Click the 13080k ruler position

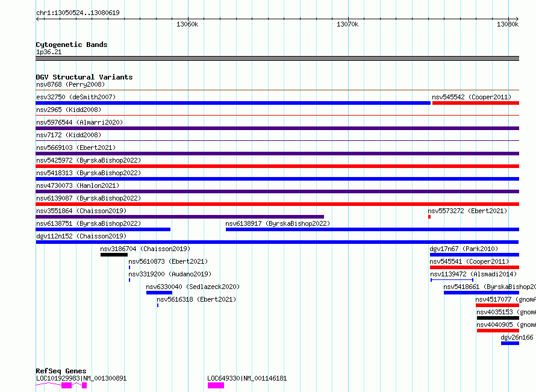click(x=508, y=24)
